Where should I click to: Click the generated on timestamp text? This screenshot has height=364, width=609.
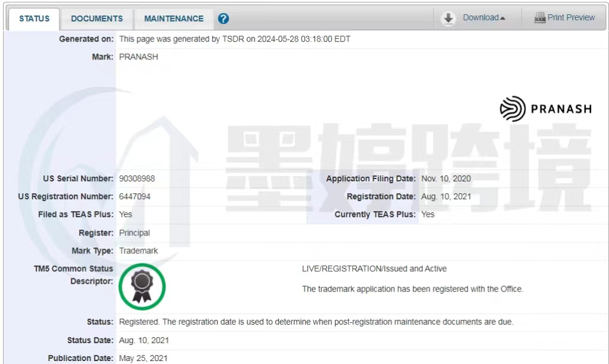(x=234, y=39)
